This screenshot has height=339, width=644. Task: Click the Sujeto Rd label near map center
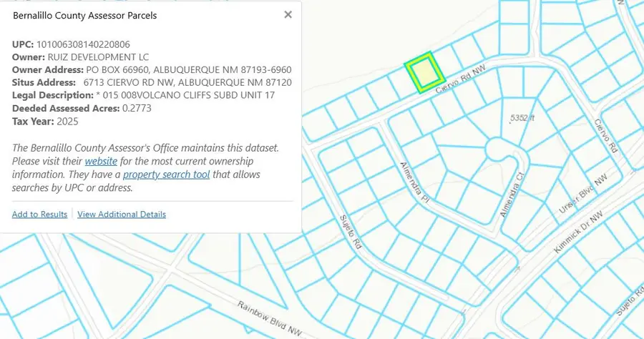[351, 232]
